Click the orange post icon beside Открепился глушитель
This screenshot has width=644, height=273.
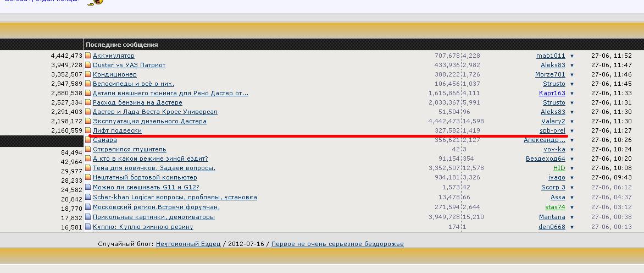click(88, 149)
